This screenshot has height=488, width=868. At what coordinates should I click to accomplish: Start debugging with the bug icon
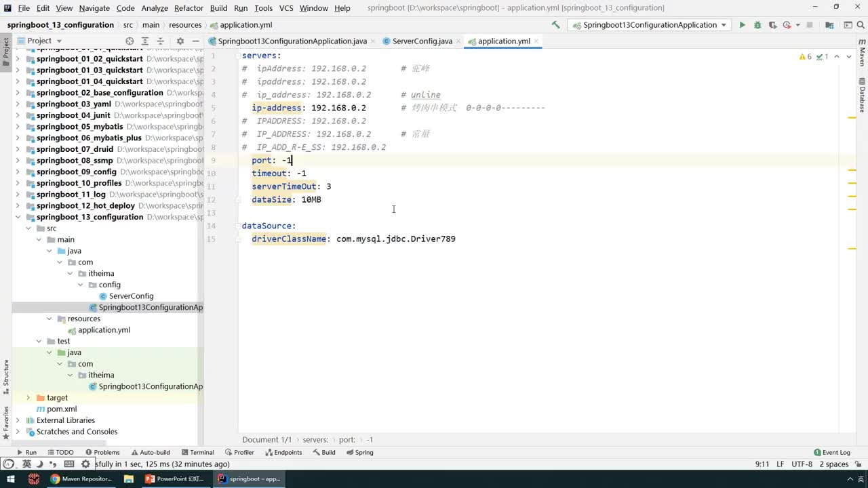pos(757,25)
